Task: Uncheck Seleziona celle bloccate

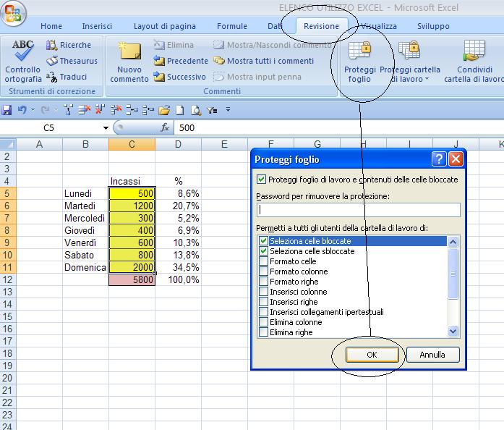Action: tap(264, 241)
